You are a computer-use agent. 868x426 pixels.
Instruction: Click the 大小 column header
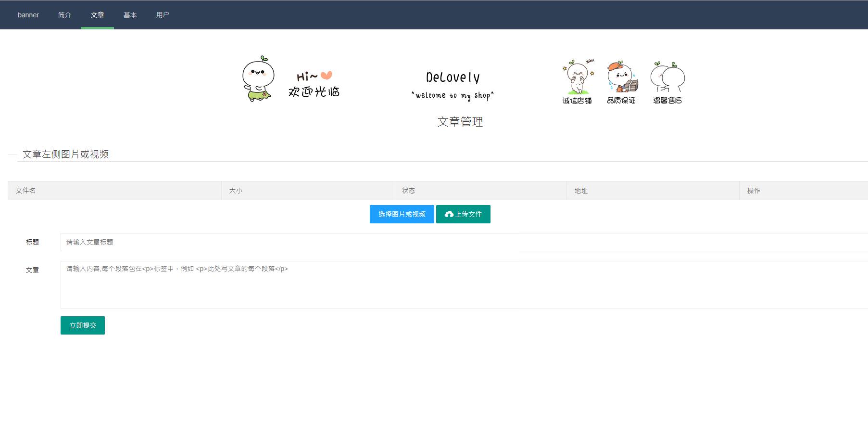[308, 191]
